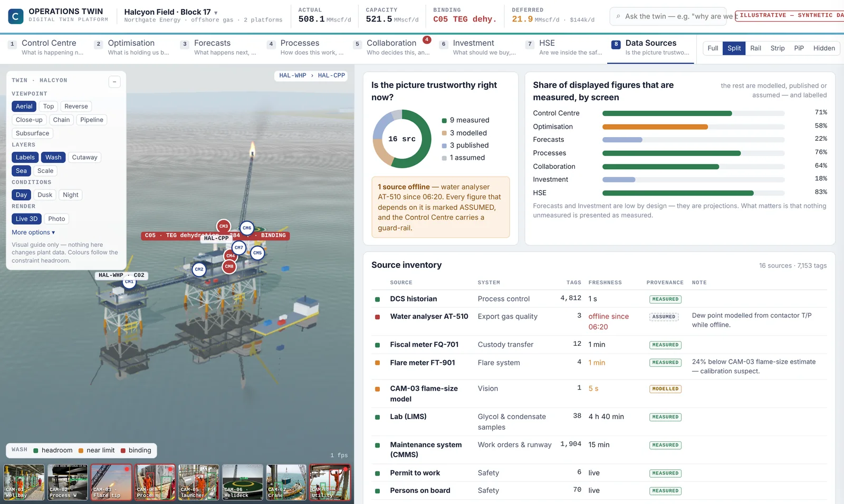Toggle the Wash layer
The image size is (844, 504).
pos(53,157)
